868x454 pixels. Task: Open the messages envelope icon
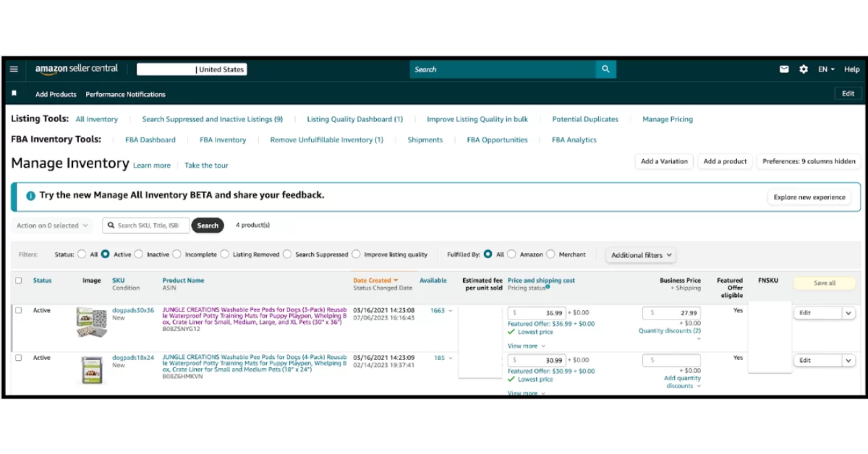tap(784, 69)
